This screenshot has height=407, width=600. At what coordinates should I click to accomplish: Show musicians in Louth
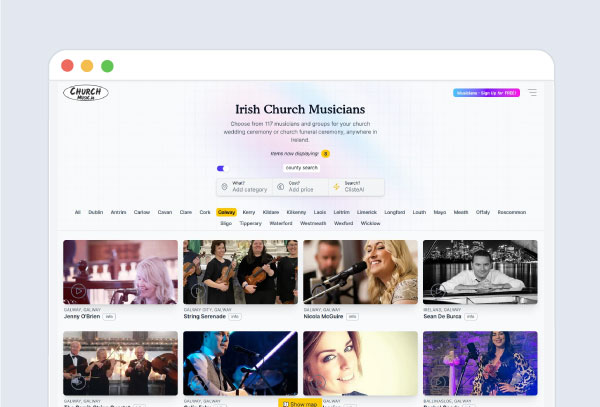[419, 212]
